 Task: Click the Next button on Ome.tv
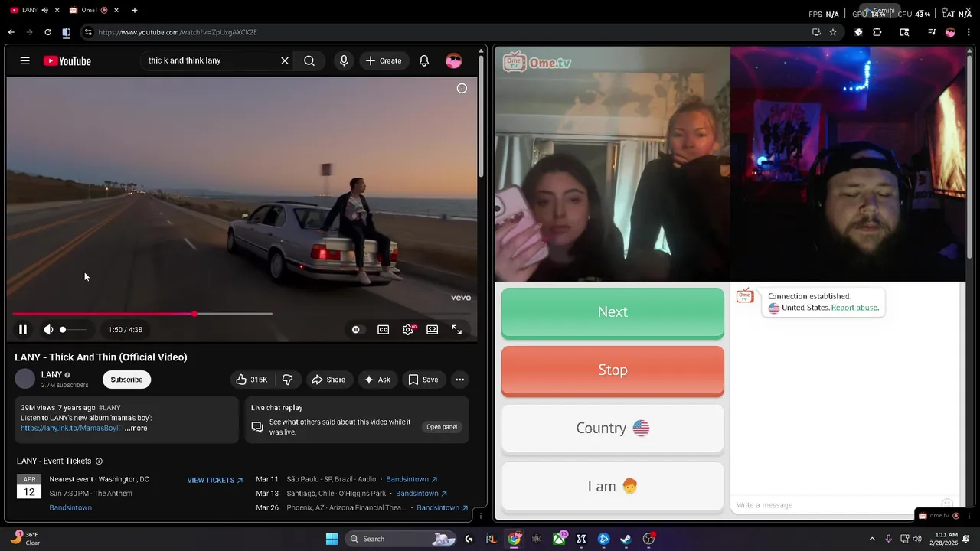tap(612, 312)
